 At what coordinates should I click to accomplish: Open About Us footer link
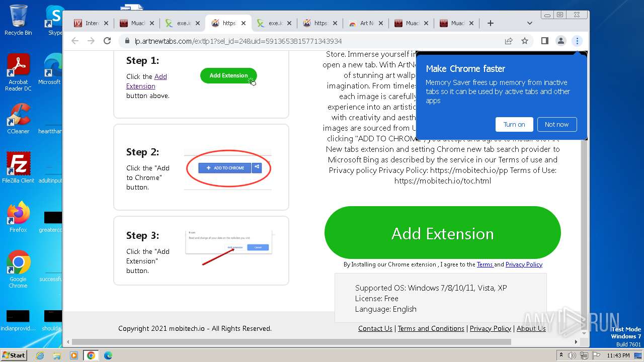pos(531,328)
